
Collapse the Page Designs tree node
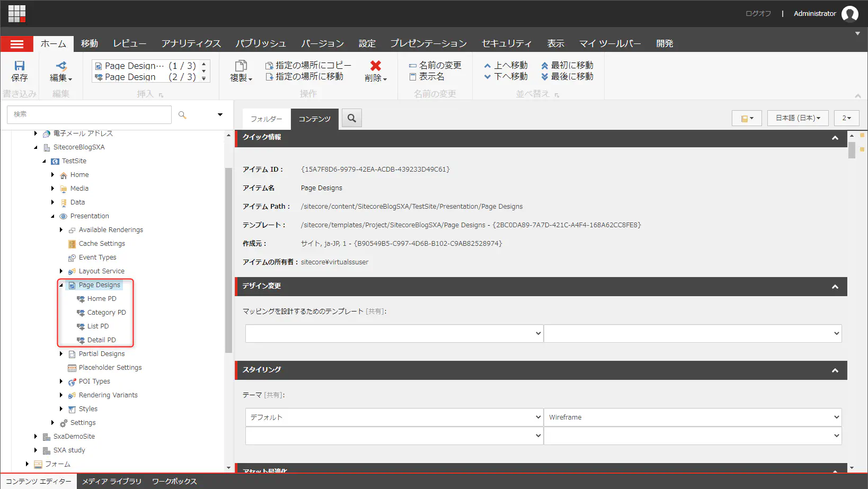pyautogui.click(x=61, y=285)
